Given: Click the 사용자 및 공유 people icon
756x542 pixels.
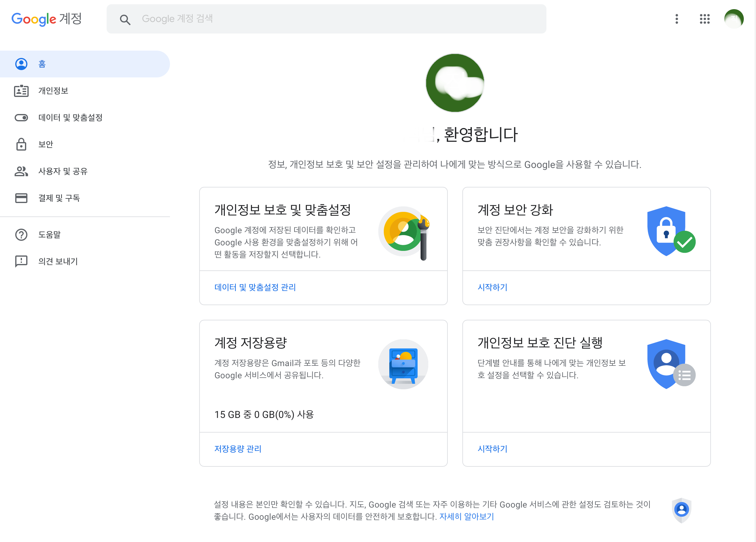Looking at the screenshot, I should 21,171.
